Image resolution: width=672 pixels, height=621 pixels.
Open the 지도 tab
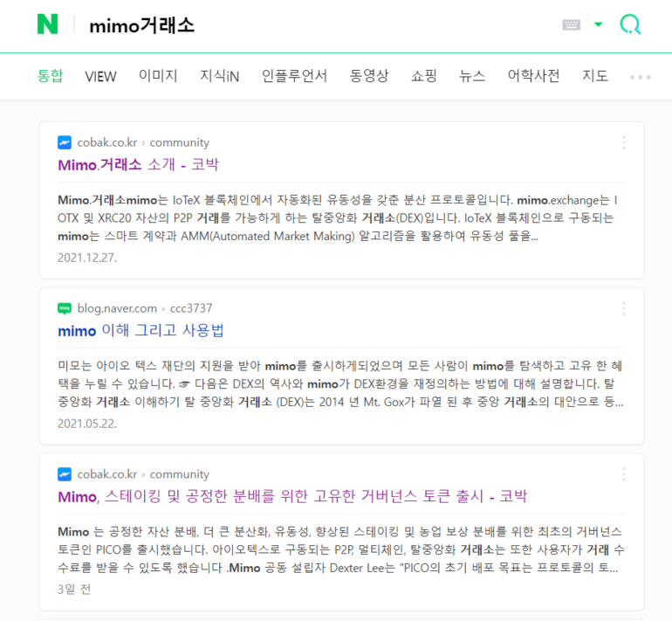(x=595, y=76)
